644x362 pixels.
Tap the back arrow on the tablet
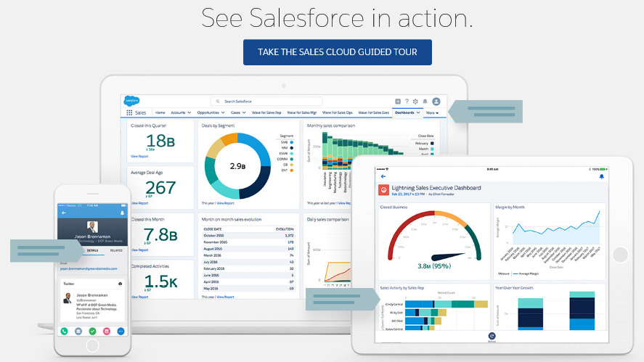pos(383,176)
